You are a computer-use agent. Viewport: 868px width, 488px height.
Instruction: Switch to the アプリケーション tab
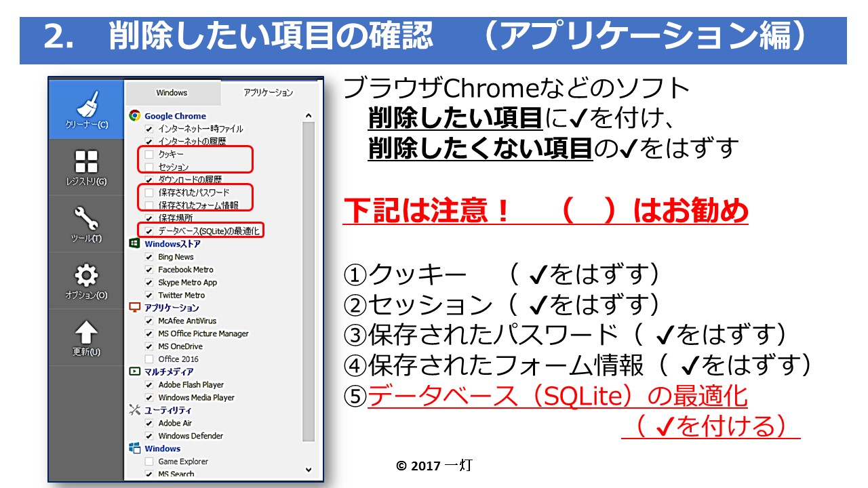pyautogui.click(x=269, y=92)
